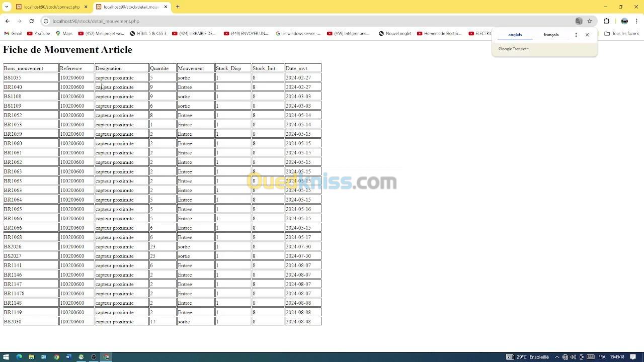
Task: Click the Fiche de Mouvement Article heading
Action: [67, 49]
